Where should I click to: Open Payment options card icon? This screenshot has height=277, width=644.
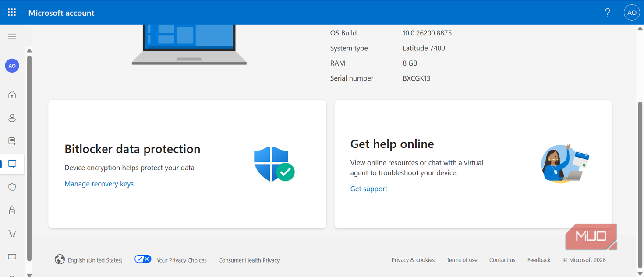[12, 256]
